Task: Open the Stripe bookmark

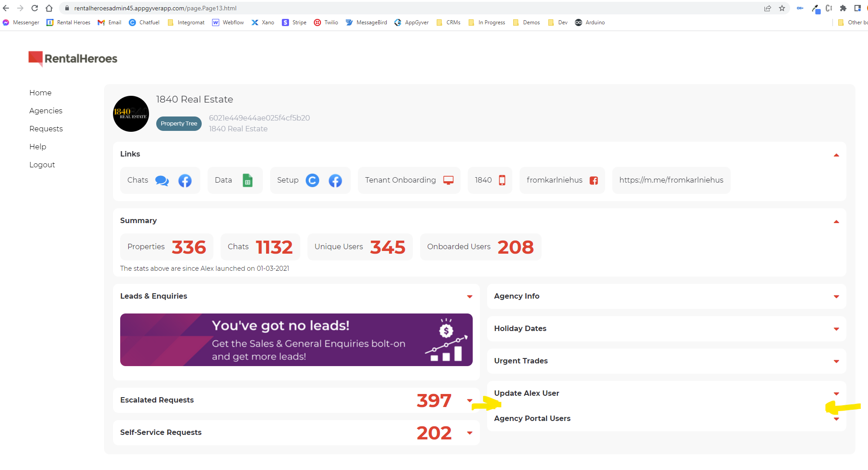Action: pos(294,22)
